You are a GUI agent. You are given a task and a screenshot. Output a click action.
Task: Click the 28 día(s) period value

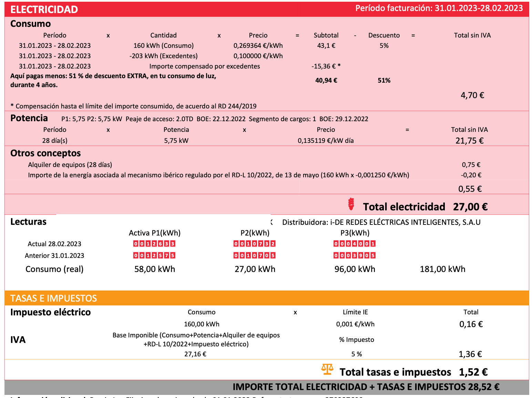tap(55, 140)
